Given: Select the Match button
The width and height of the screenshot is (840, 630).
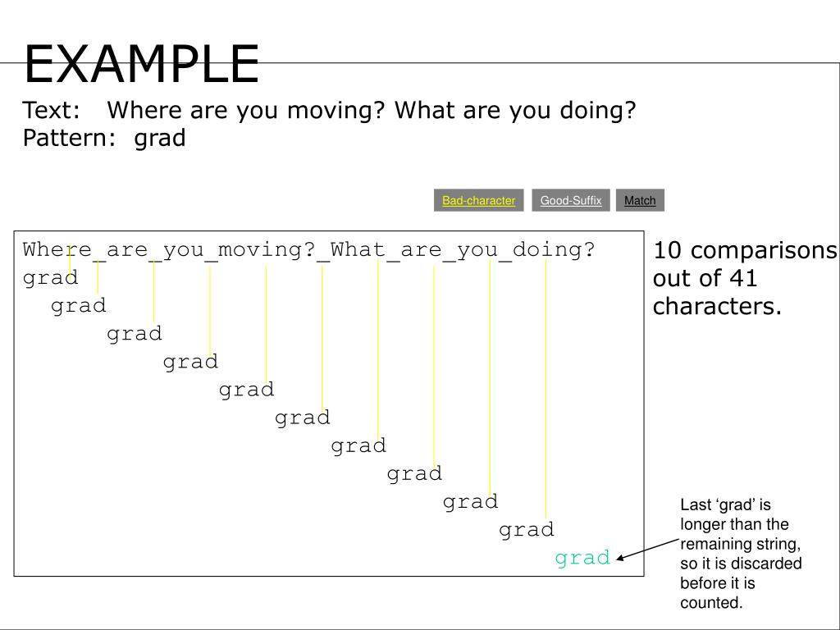Looking at the screenshot, I should coord(640,200).
